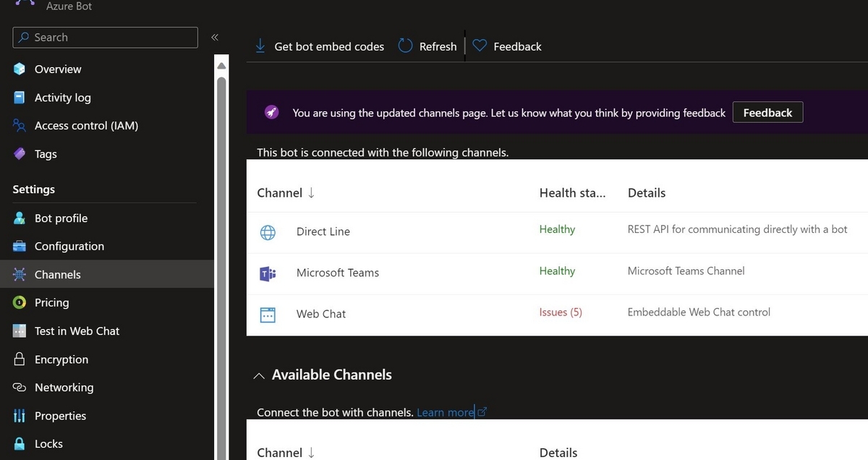Click the Direct Line globe icon
This screenshot has width=868, height=460.
(268, 232)
